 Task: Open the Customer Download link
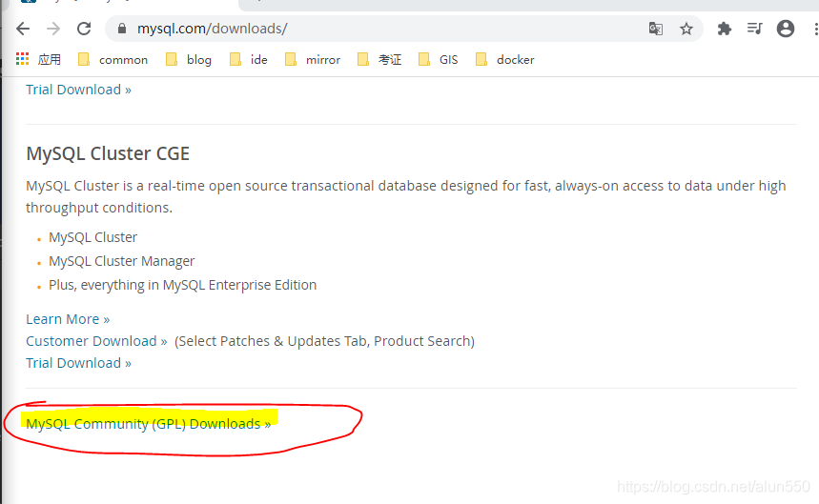96,341
